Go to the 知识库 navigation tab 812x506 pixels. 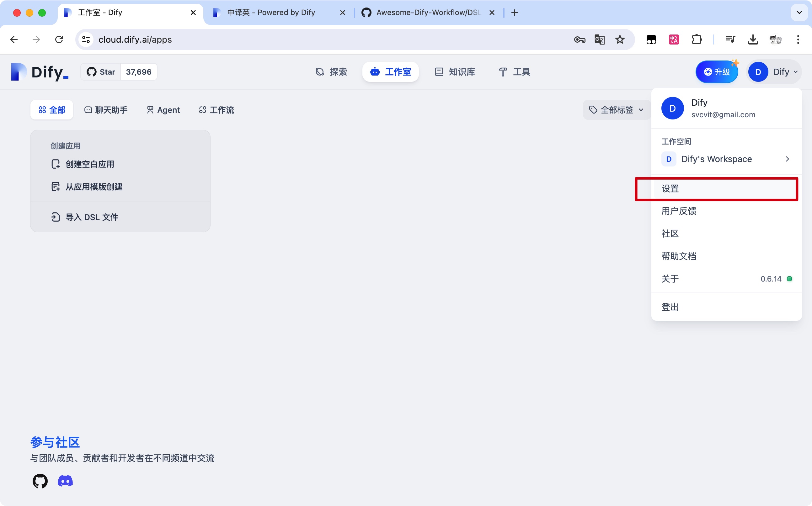coord(455,72)
